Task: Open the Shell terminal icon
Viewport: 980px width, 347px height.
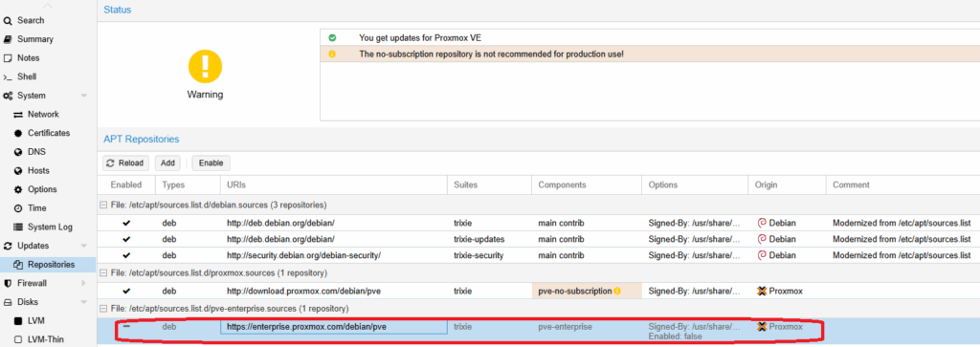Action: 8,76
